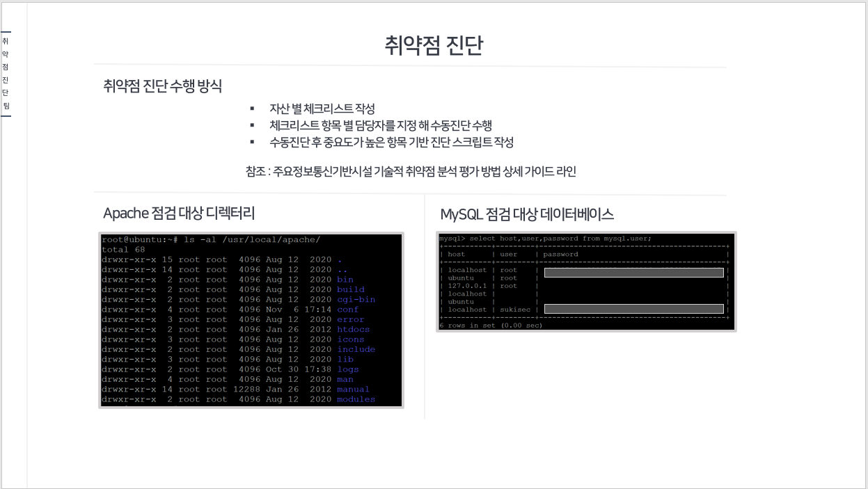The width and height of the screenshot is (868, 489).
Task: Click the 'man' directory entry
Action: (345, 379)
